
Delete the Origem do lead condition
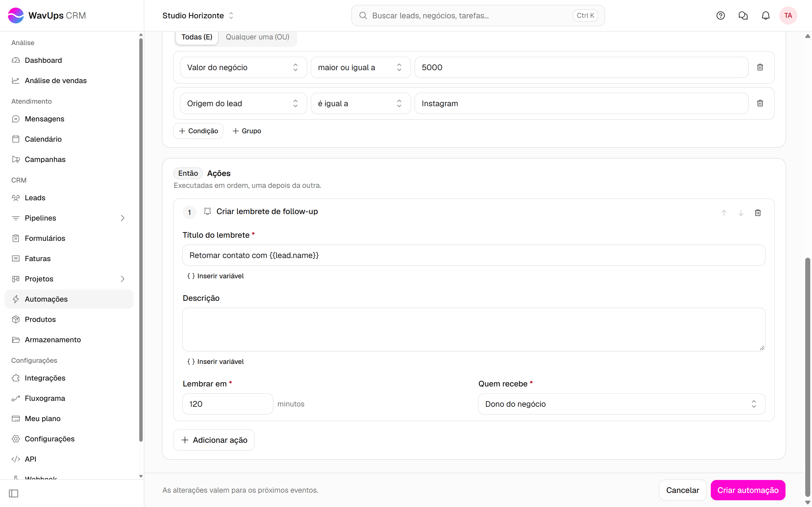click(760, 103)
